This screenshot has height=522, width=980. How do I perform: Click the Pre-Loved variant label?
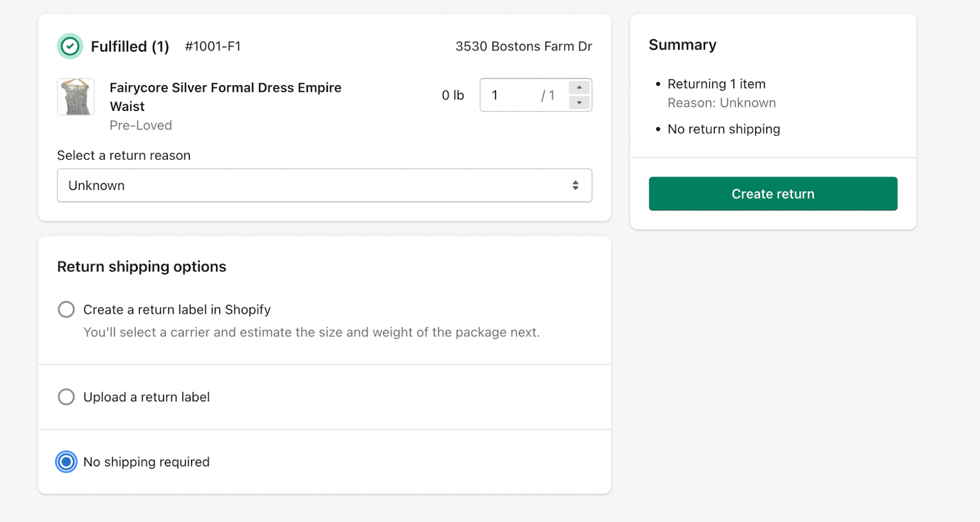pos(141,126)
